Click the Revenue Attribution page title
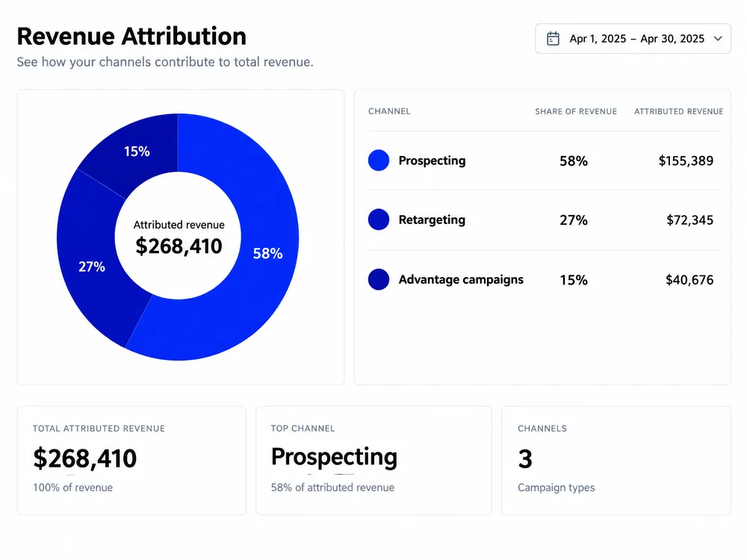 pos(131,36)
